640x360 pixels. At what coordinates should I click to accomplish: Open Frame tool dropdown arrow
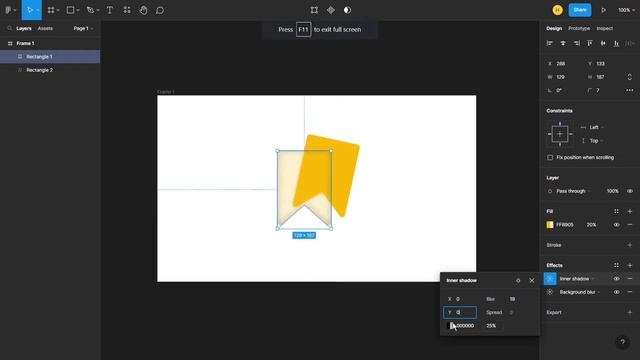(58, 11)
